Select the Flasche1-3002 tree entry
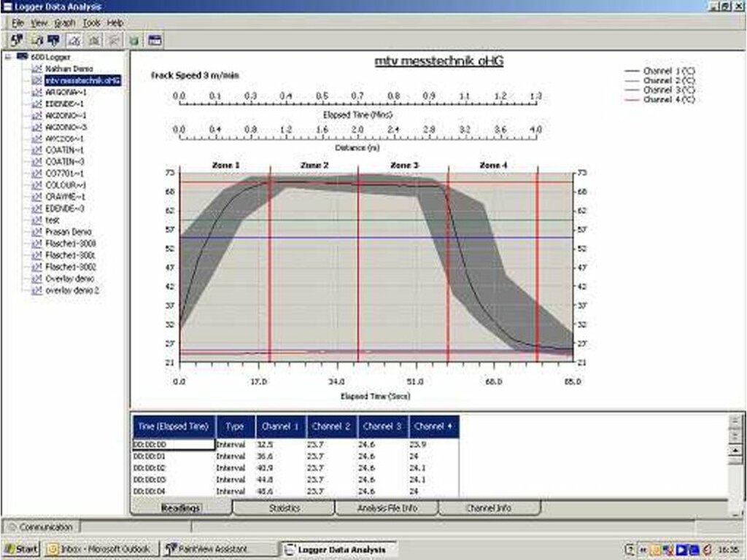The height and width of the screenshot is (560, 747). (71, 267)
